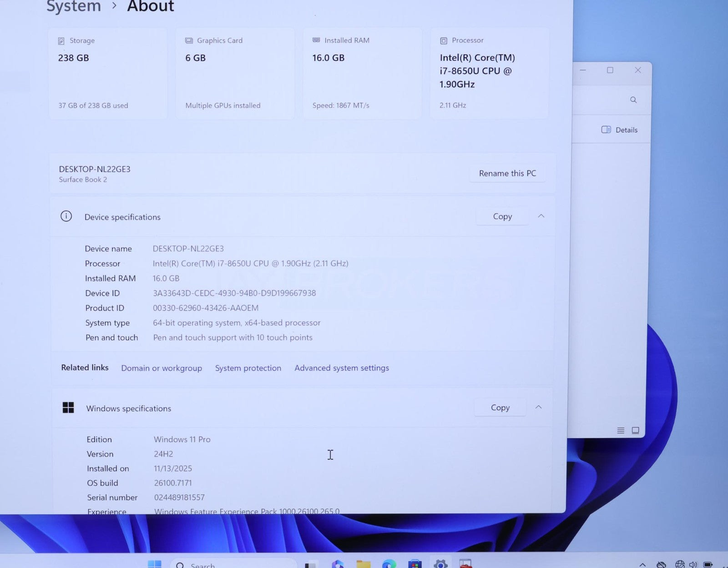Image resolution: width=728 pixels, height=568 pixels.
Task: Open the Graphics Card summary card
Action: (x=235, y=73)
